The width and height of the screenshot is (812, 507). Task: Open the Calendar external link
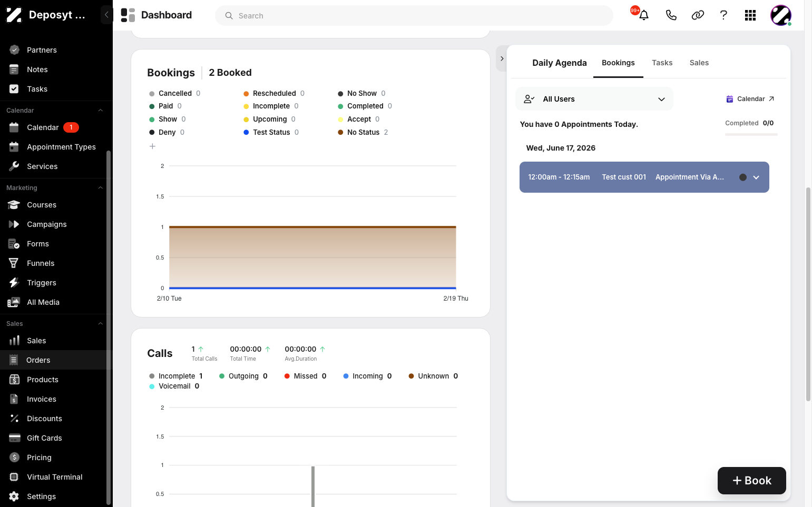click(750, 99)
